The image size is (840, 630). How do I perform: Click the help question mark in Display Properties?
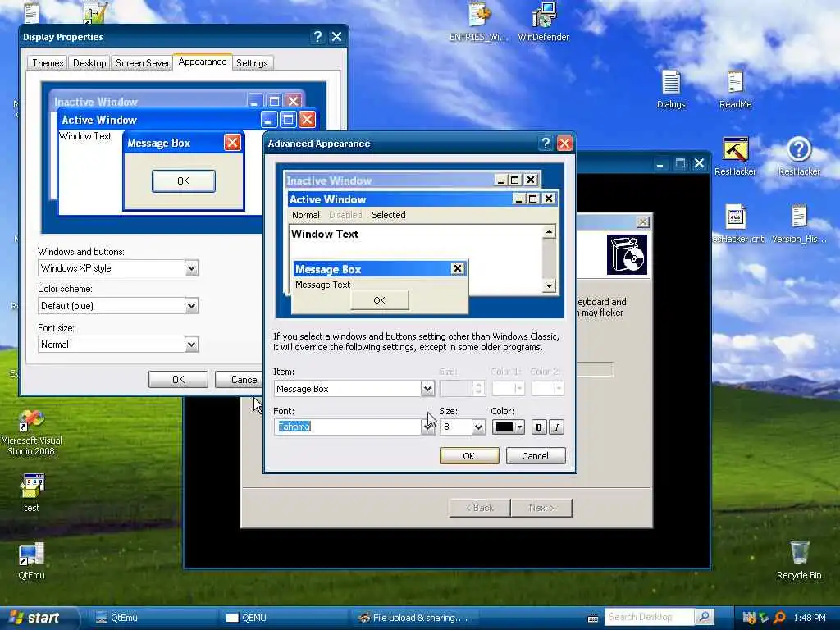point(317,36)
